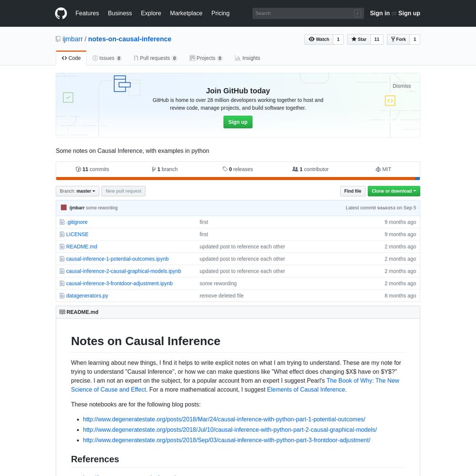Open Marketplace in the top navigation
Viewport: 476px width, 476px height.
coord(186,13)
